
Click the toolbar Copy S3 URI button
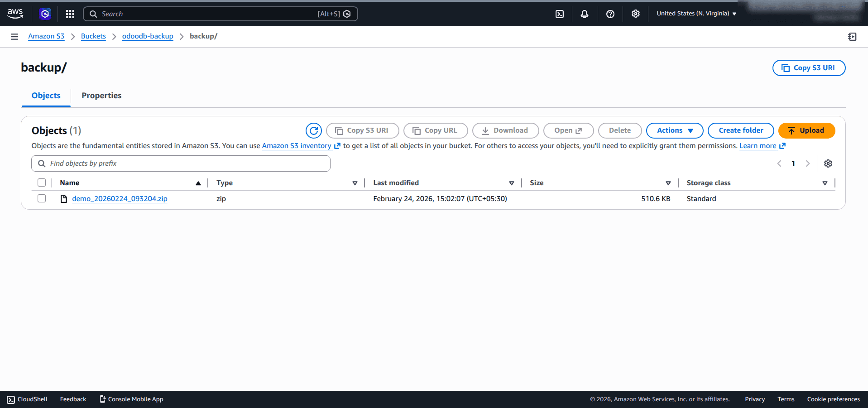(x=362, y=130)
